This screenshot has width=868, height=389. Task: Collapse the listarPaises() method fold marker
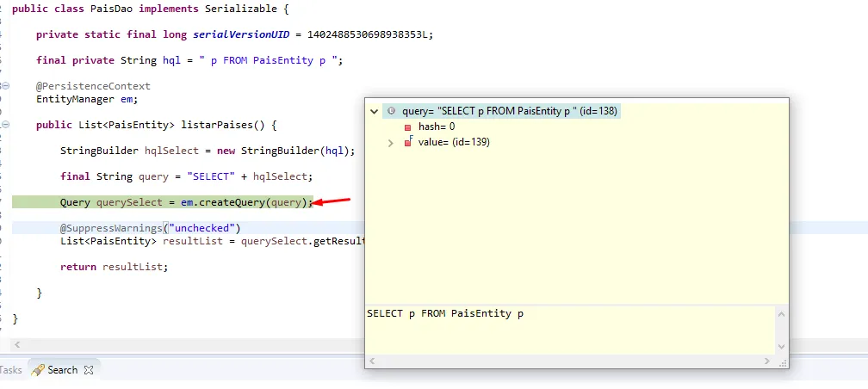(5, 125)
